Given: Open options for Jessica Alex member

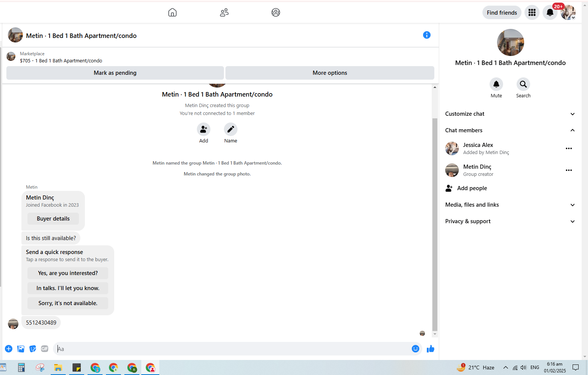Looking at the screenshot, I should pyautogui.click(x=569, y=148).
